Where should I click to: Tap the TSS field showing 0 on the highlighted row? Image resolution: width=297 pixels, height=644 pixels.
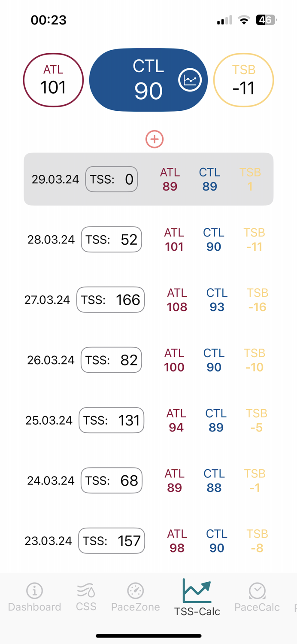(111, 179)
